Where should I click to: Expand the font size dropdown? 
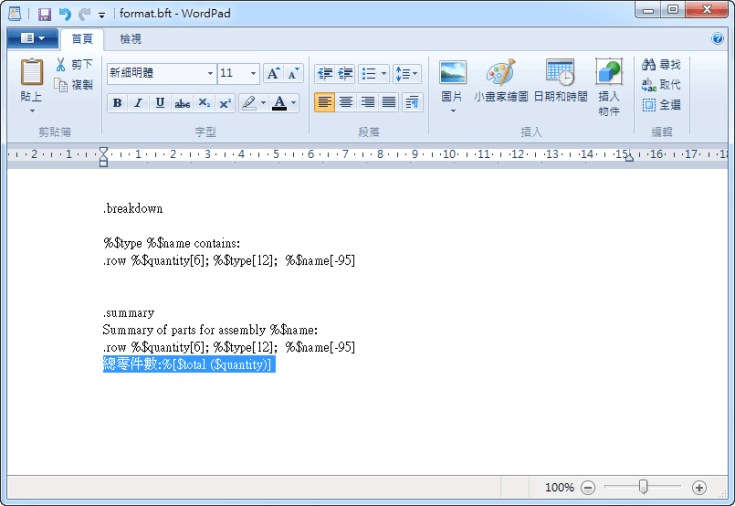253,74
